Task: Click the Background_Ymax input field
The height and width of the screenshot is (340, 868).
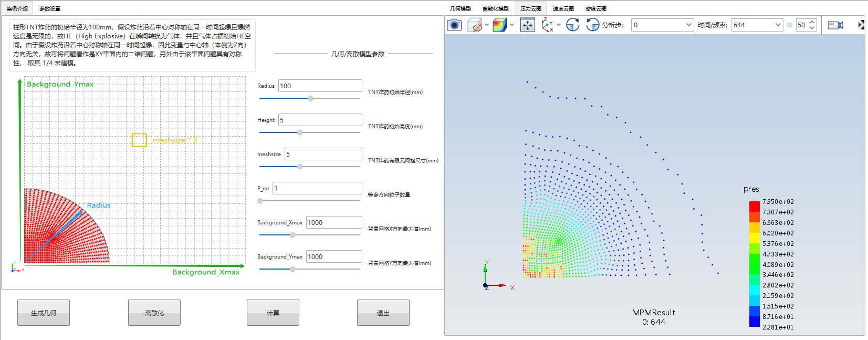Action: (334, 256)
